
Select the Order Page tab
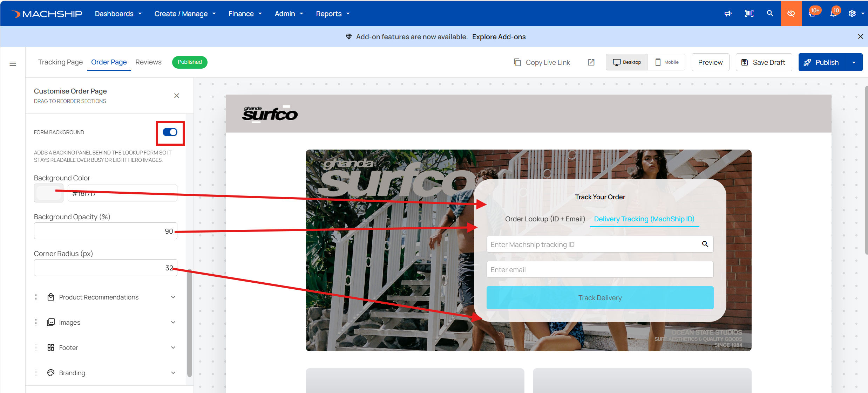pyautogui.click(x=109, y=62)
